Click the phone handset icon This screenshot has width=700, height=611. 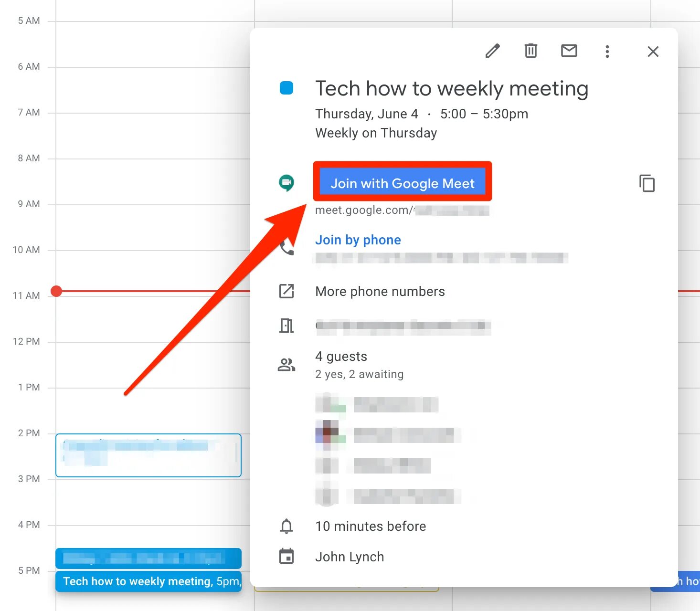point(286,248)
